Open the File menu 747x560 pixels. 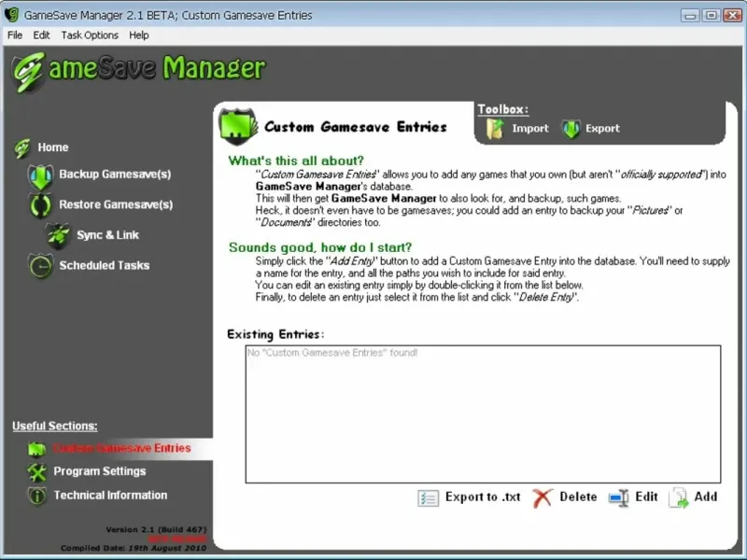pos(15,35)
